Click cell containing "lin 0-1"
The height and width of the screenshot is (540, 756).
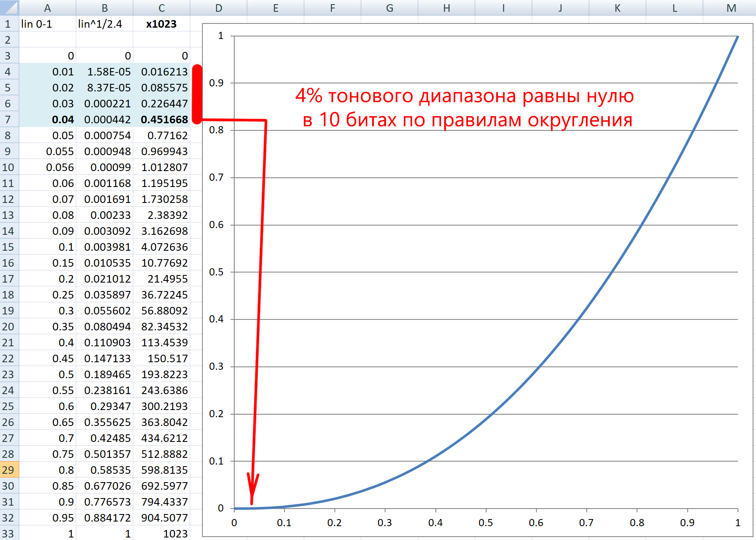click(x=47, y=24)
